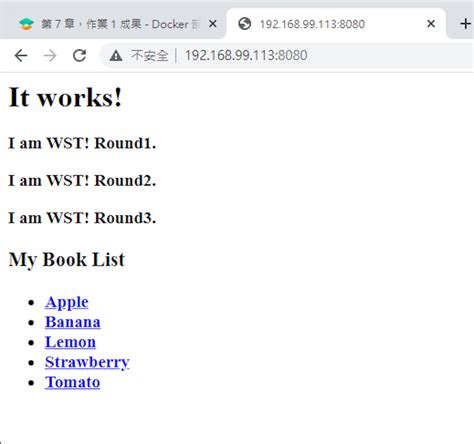This screenshot has width=474, height=444.
Task: Open the not-secure warning triangle icon
Action: (116, 56)
